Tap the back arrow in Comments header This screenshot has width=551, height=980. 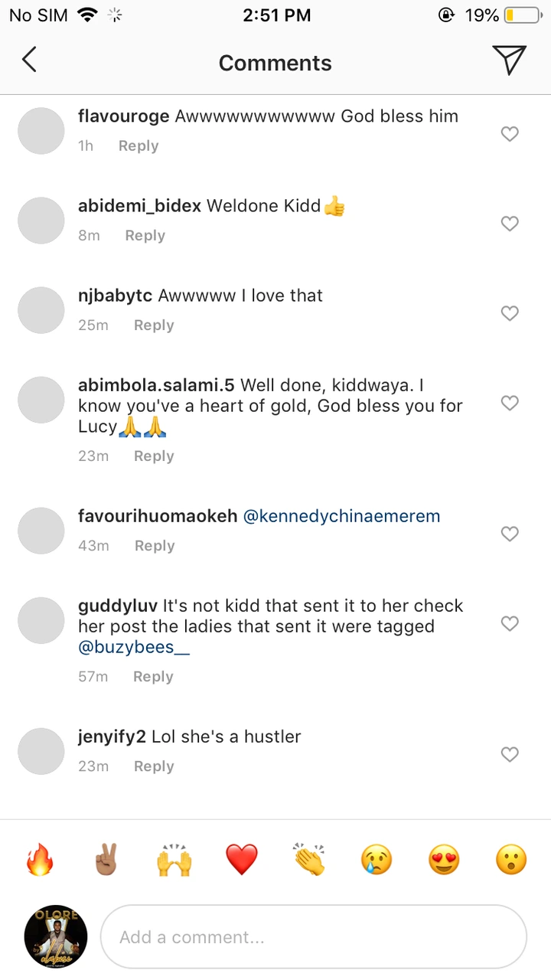tap(29, 60)
